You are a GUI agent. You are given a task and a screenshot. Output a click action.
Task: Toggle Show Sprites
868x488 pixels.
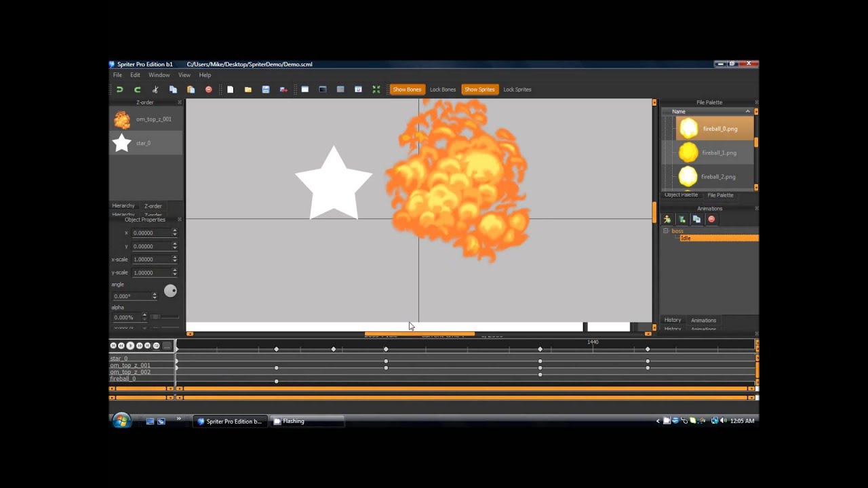(479, 89)
